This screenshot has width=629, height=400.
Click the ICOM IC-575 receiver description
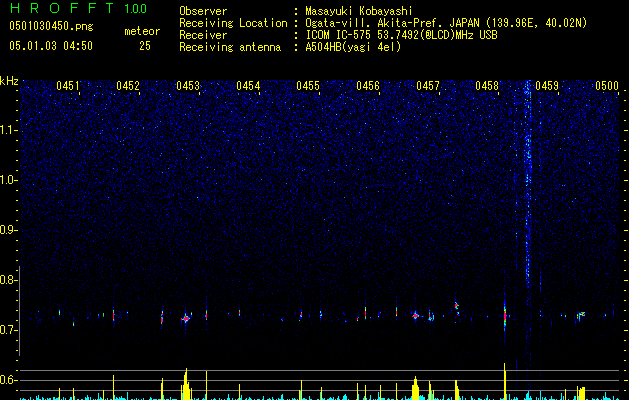[401, 35]
